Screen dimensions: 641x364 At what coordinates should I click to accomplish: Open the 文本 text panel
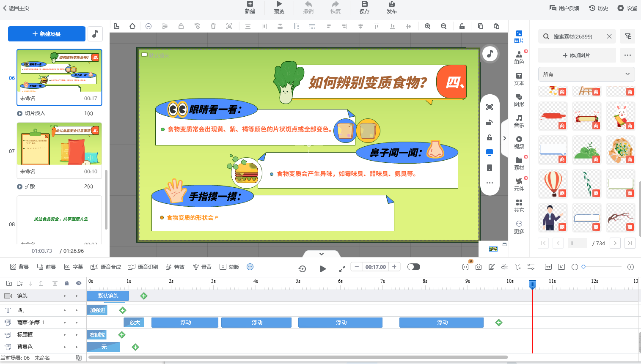[519, 79]
